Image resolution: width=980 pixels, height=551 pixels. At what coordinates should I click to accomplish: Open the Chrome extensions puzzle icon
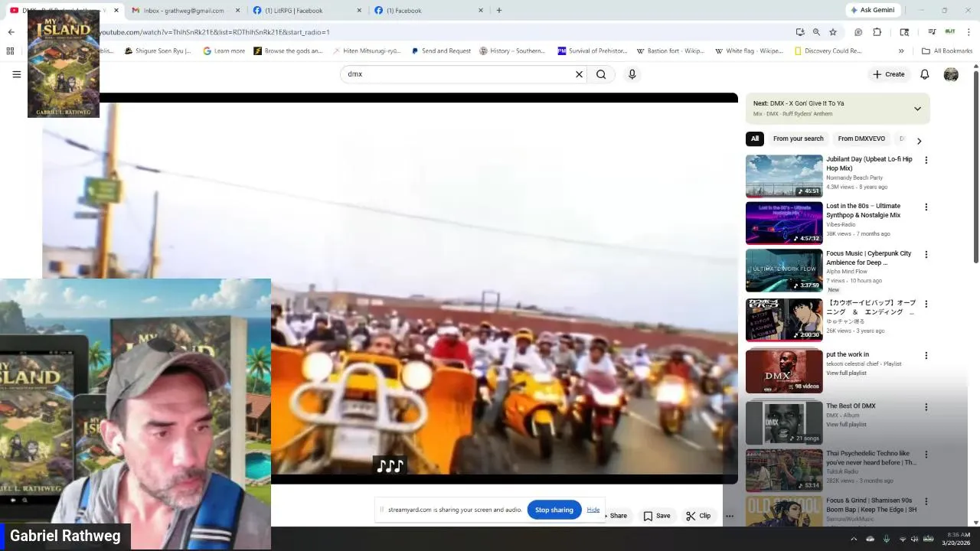pyautogui.click(x=877, y=32)
